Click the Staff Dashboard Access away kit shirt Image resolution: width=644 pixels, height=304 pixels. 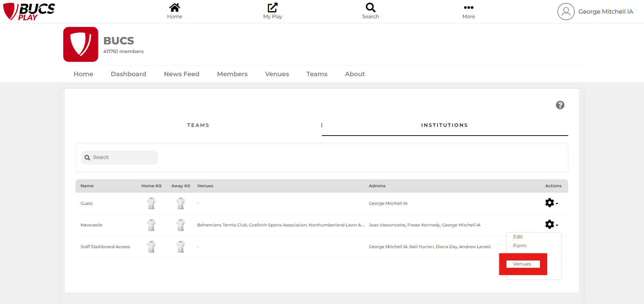pos(181,247)
